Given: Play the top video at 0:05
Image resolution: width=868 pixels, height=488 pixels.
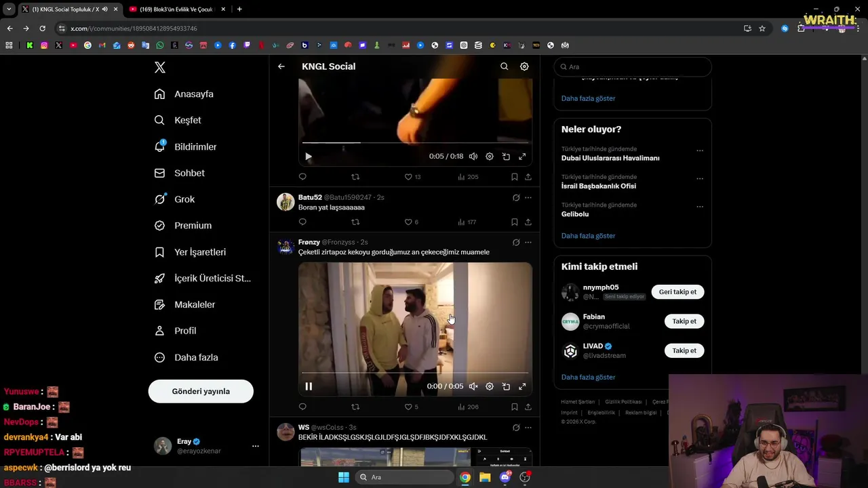Looking at the screenshot, I should pyautogui.click(x=309, y=157).
